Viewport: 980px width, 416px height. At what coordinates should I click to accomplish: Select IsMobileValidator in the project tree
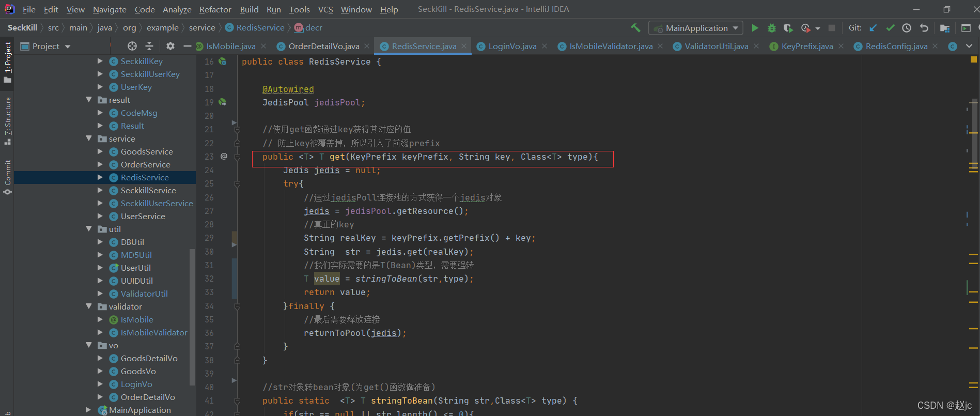coord(153,332)
